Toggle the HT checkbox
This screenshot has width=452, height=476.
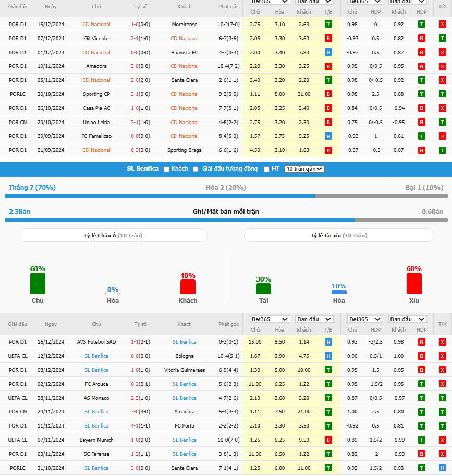[266, 169]
